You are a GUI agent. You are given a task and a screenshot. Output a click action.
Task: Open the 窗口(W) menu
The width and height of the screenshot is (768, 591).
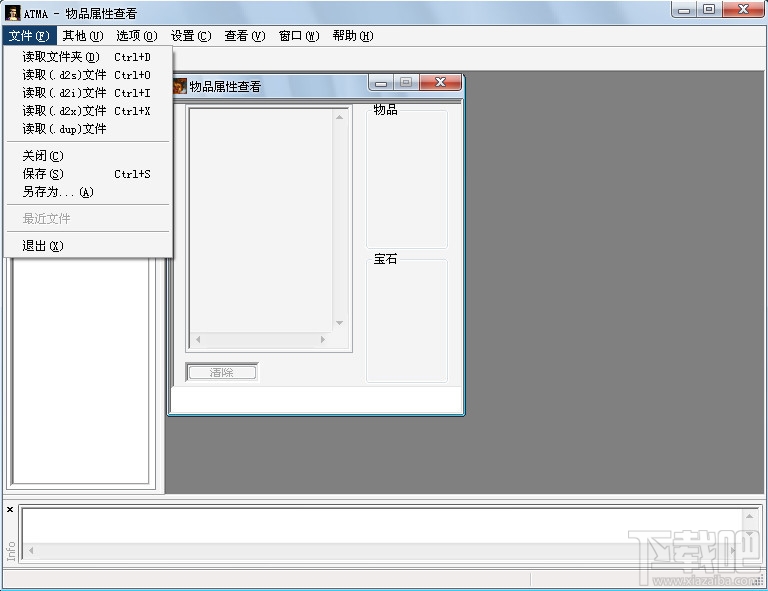click(299, 36)
